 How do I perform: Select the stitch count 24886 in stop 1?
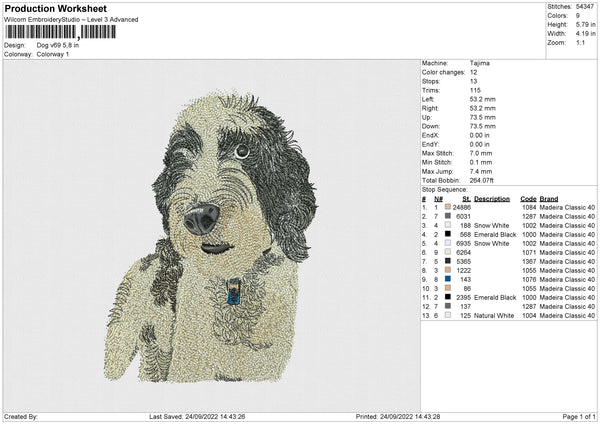pos(461,207)
